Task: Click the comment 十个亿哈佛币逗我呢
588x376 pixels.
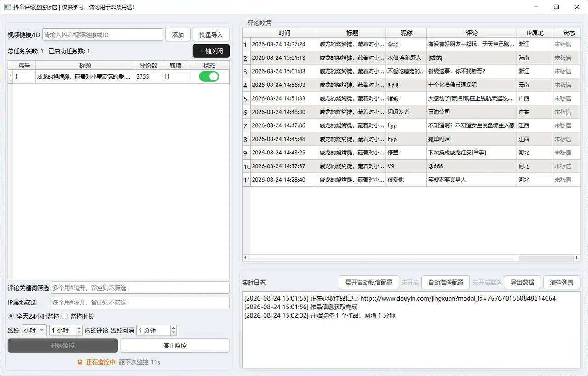Action: click(x=471, y=85)
